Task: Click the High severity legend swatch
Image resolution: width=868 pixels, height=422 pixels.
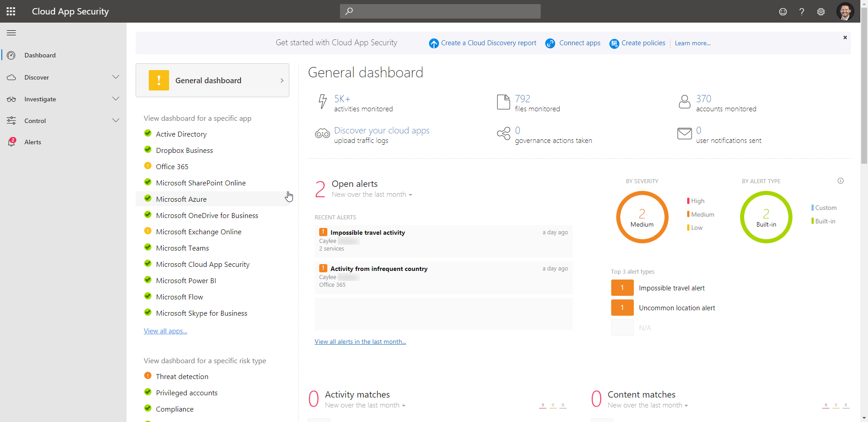Action: pyautogui.click(x=688, y=201)
